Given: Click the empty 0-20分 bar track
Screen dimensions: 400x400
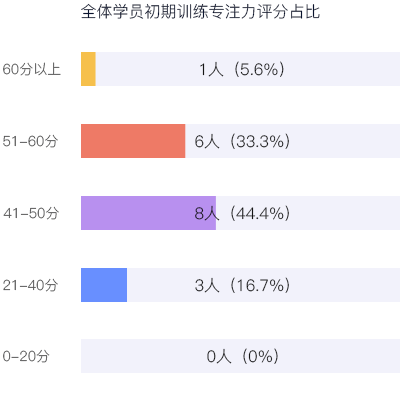Looking at the screenshot, I should pos(240,356).
